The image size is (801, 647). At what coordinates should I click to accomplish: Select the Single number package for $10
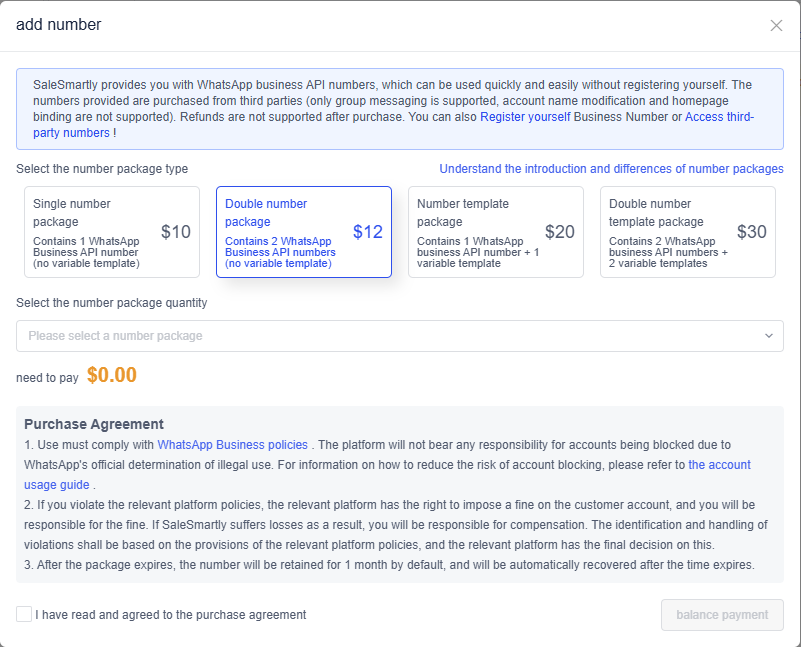tap(111, 231)
